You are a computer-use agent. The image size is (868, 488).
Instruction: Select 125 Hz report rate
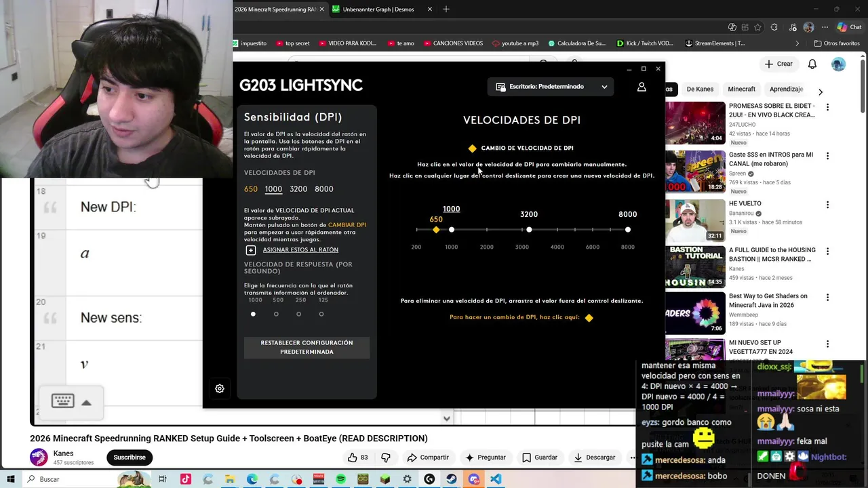click(x=321, y=314)
